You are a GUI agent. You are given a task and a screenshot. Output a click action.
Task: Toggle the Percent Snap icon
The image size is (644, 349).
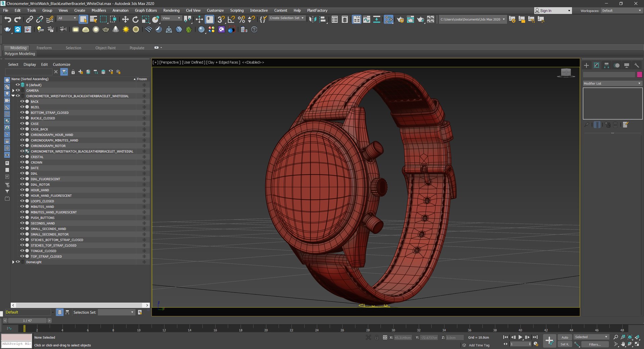point(241,19)
